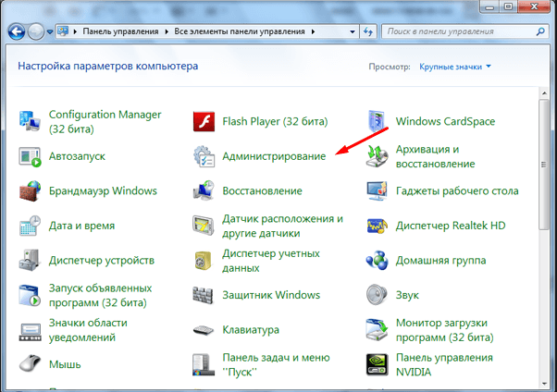557x392 pixels.
Task: Click the Диспетчер устройств icon
Action: click(x=31, y=261)
